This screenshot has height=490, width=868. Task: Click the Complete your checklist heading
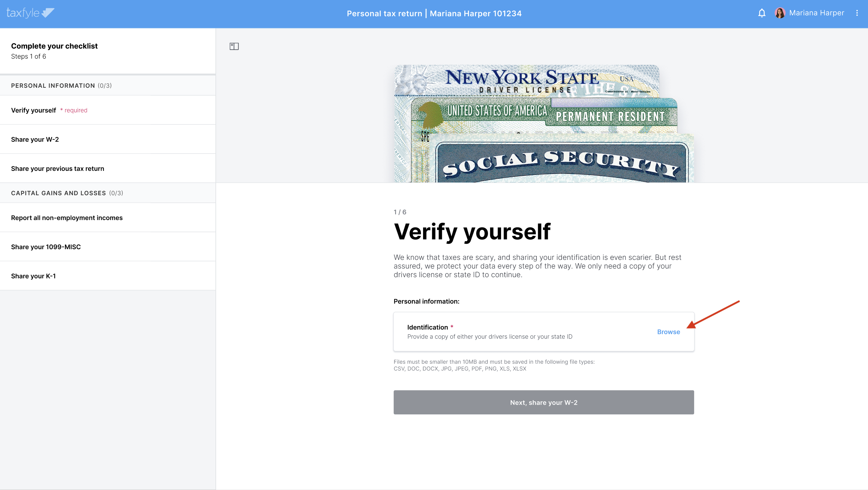click(54, 46)
